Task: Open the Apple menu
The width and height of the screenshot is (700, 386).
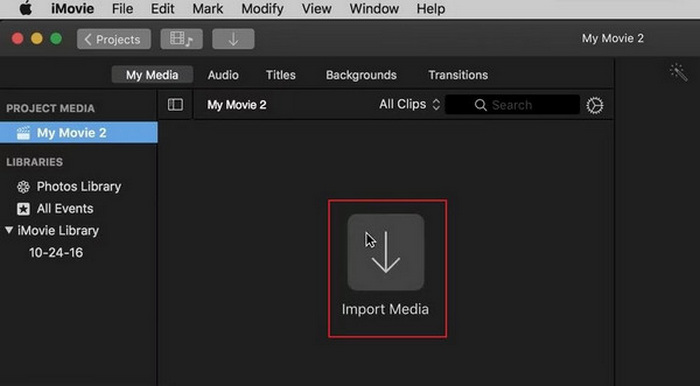Action: click(25, 8)
